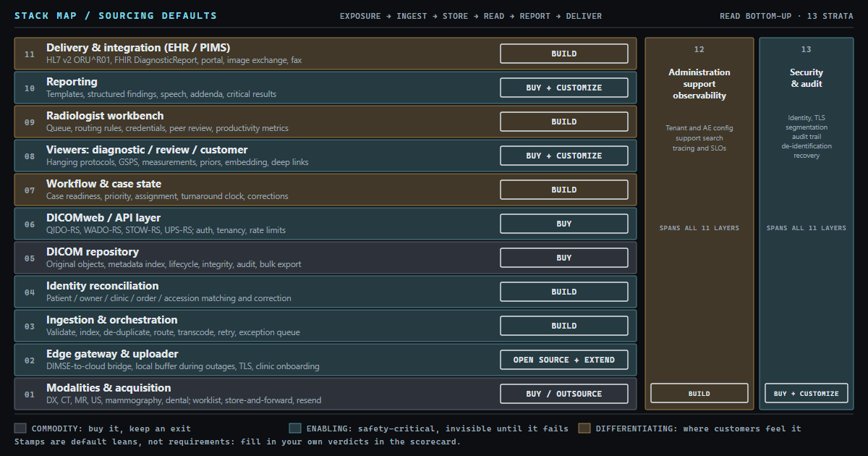Click the STACK MAP / SOURCING DEFAULTS title
868x456 pixels.
[116, 16]
